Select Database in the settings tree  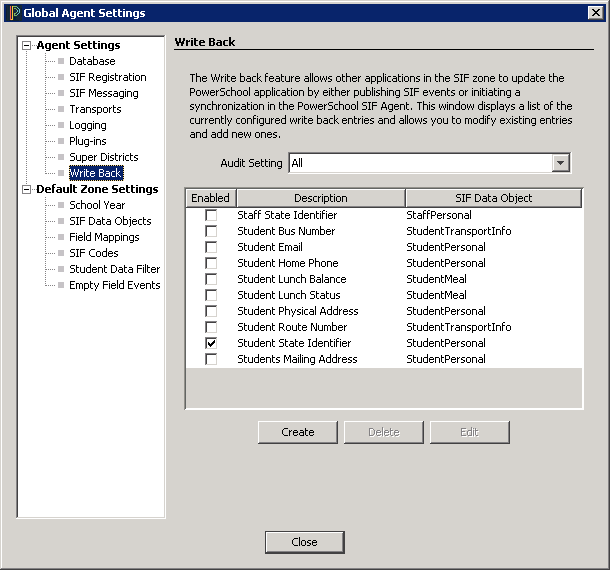point(92,61)
